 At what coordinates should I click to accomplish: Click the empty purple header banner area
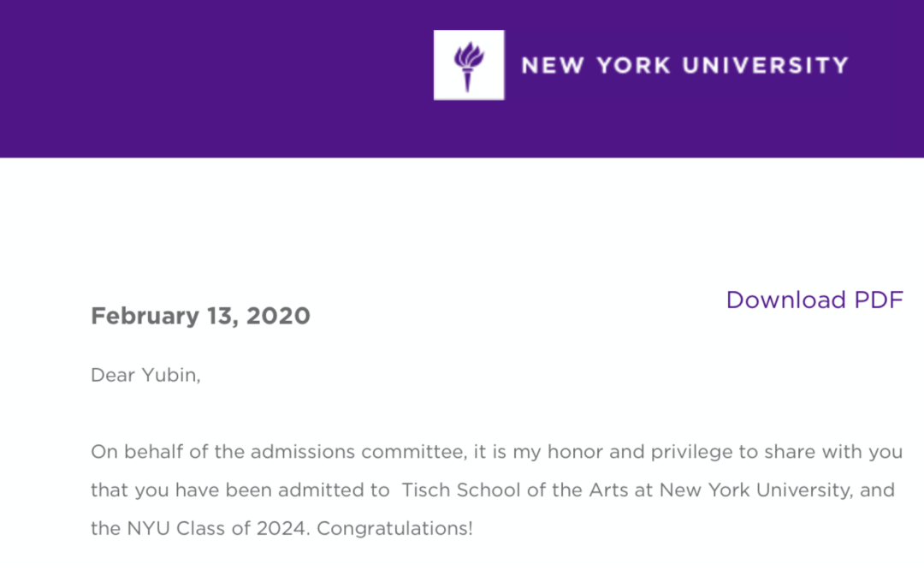coord(212,79)
